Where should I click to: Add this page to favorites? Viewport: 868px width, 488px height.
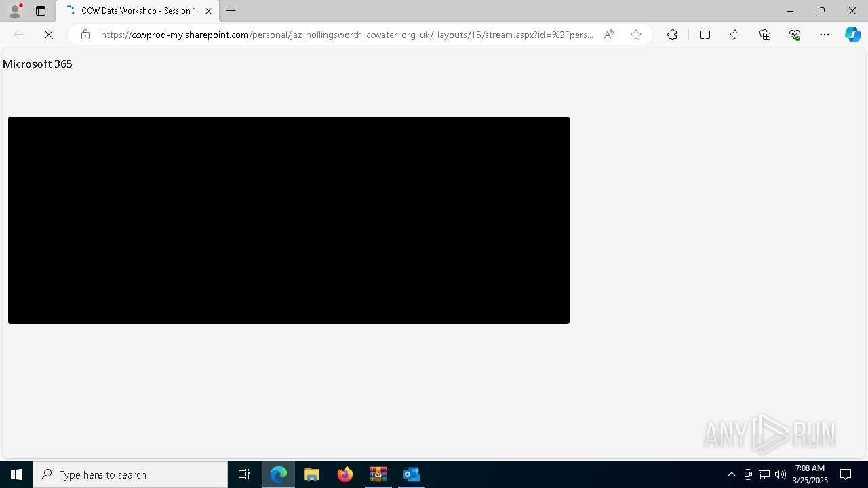(x=636, y=35)
